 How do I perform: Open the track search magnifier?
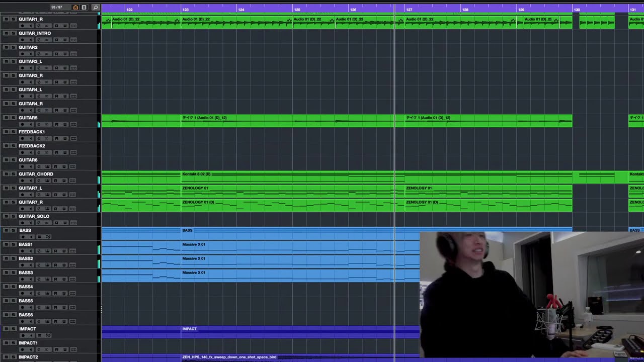tap(96, 8)
